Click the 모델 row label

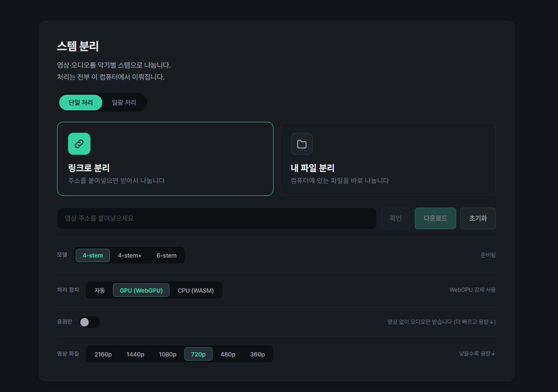[x=62, y=255]
